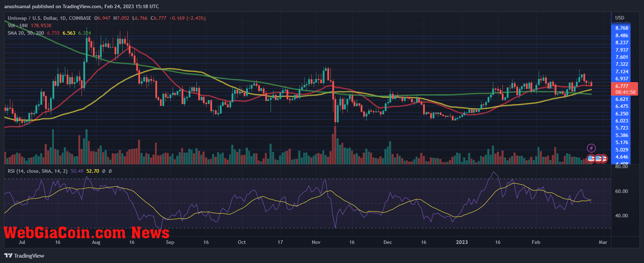Viewport: 644px width, 263px height.
Task: Click the 4.646 price level label
Action: click(x=622, y=157)
